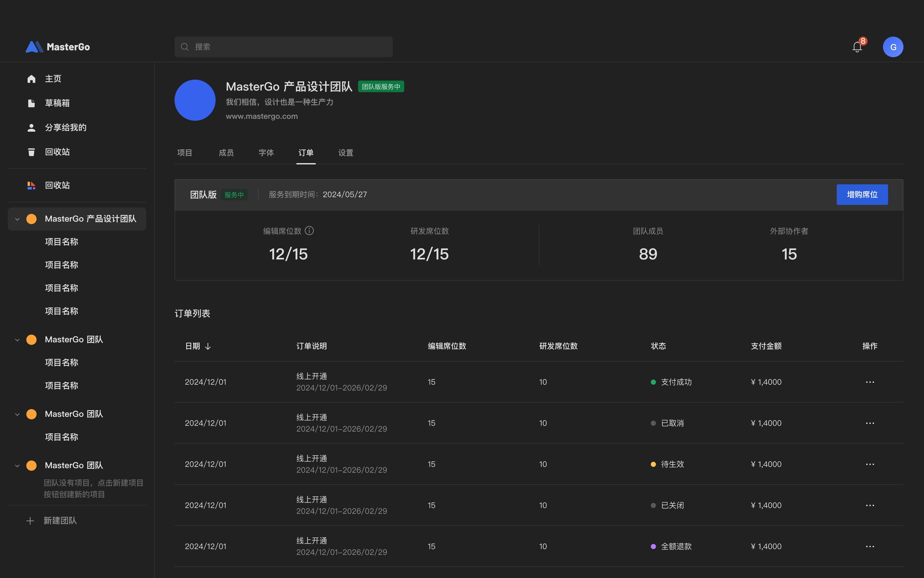Open 草稿箱 via the document icon

coord(31,103)
